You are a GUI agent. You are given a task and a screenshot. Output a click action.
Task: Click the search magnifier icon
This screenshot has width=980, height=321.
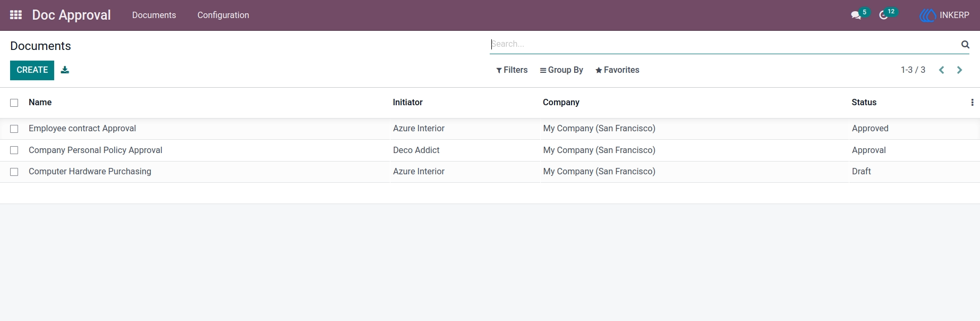965,45
